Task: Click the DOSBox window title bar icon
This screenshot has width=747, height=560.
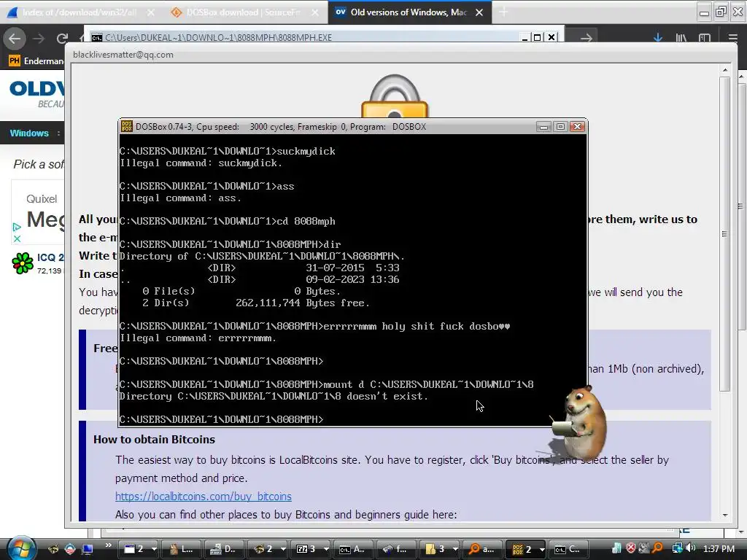Action: tap(127, 127)
